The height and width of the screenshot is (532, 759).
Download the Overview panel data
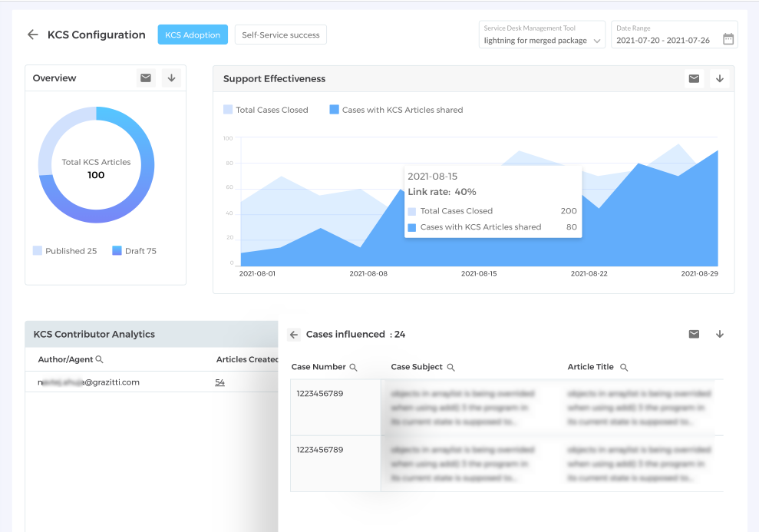[x=171, y=78]
